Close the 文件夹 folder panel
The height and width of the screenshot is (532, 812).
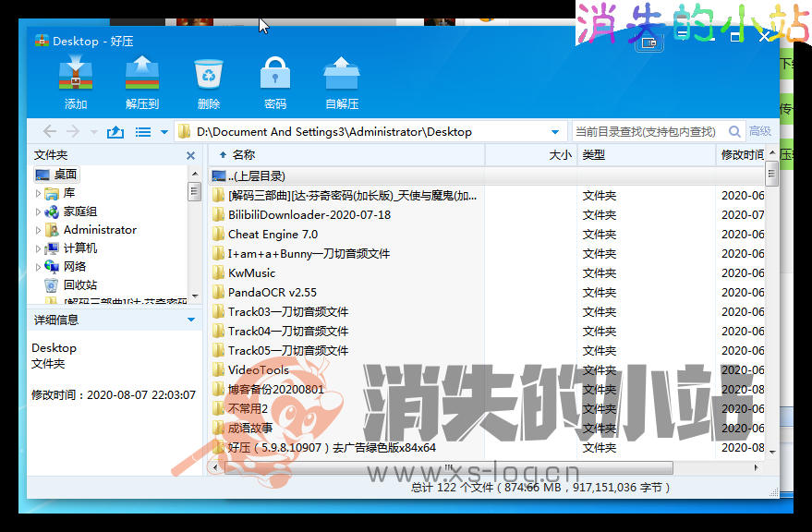tap(190, 155)
